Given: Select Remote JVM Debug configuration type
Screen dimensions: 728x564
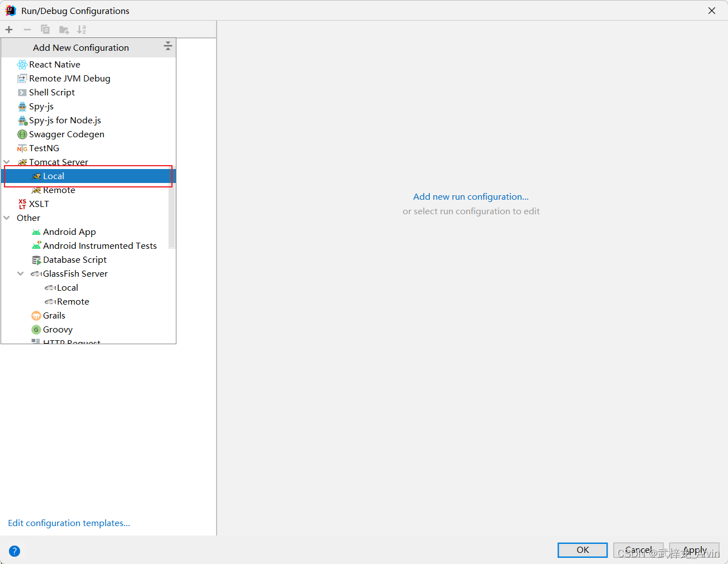Looking at the screenshot, I should point(88,79).
